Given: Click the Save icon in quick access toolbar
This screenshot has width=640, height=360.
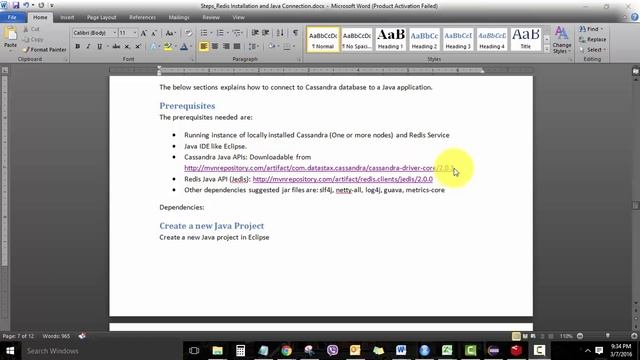Looking at the screenshot, I should pos(16,5).
